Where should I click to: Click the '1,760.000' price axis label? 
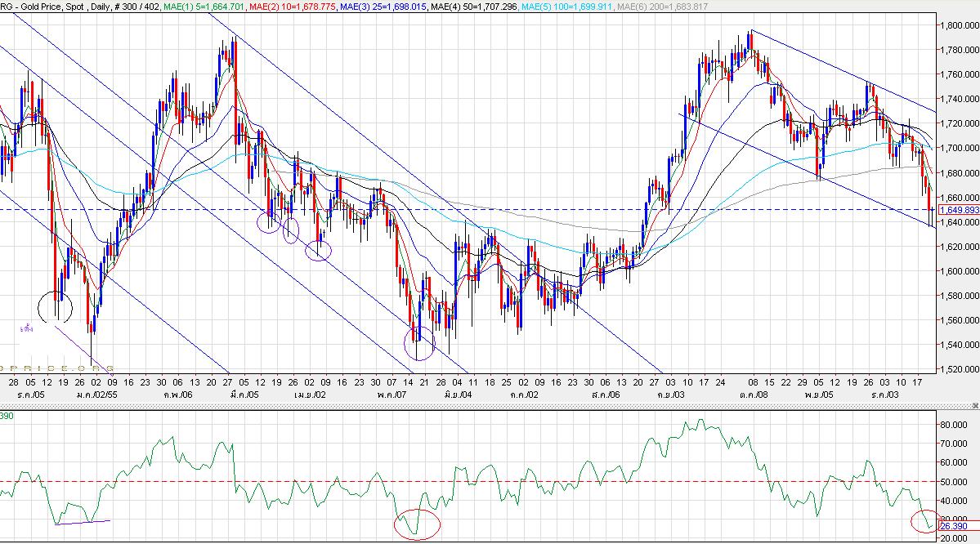(960, 74)
